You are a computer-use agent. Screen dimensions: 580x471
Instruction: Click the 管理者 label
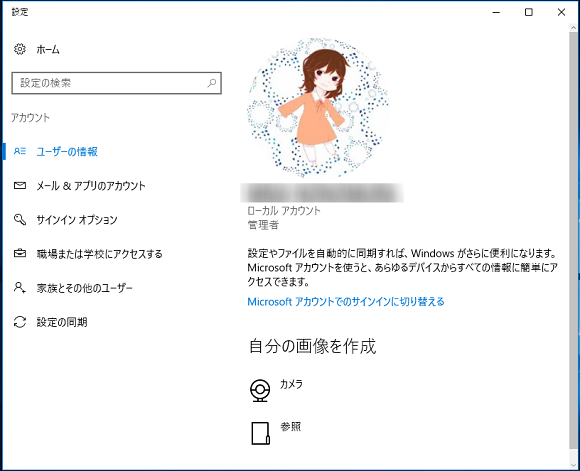coord(263,225)
